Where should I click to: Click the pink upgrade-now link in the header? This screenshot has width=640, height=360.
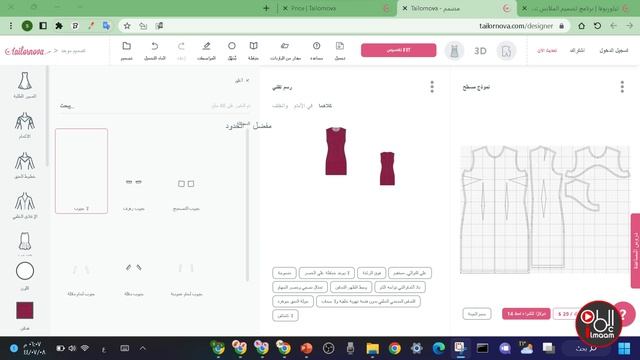point(547,51)
